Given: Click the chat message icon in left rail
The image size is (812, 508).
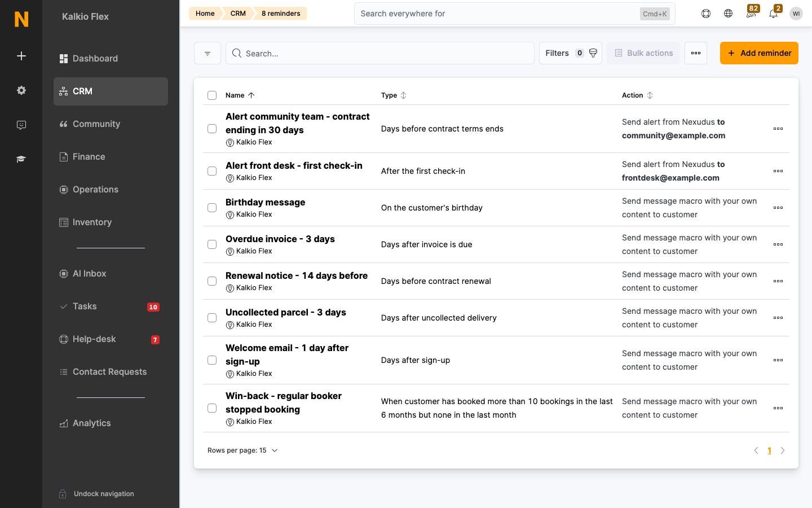Looking at the screenshot, I should (21, 125).
